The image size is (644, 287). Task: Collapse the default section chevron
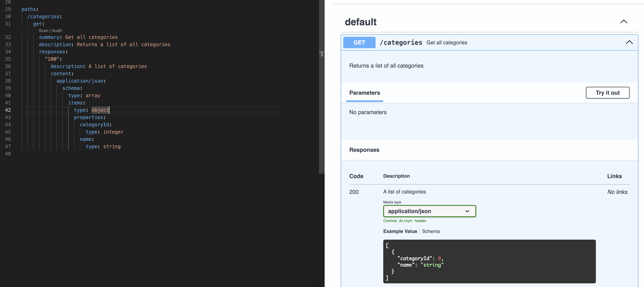tap(624, 22)
